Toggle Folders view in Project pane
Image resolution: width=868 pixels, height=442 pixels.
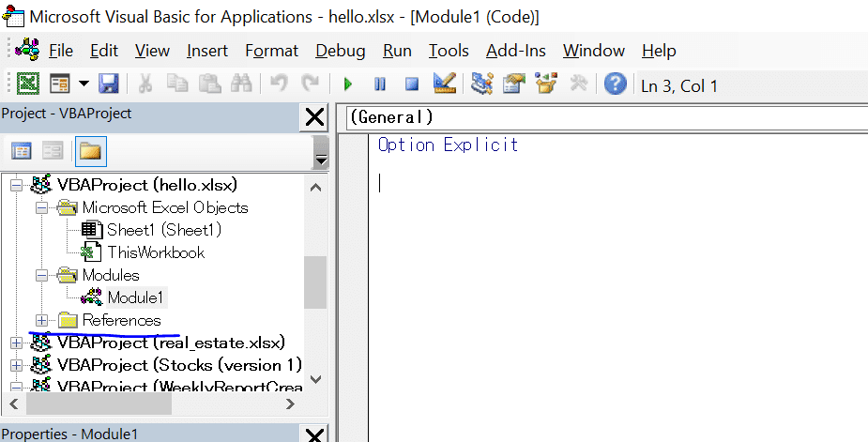[x=91, y=151]
